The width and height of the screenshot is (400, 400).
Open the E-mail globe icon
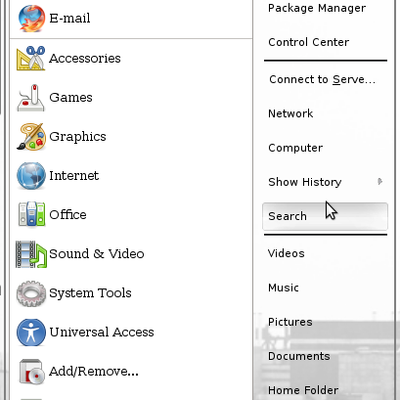(x=32, y=18)
